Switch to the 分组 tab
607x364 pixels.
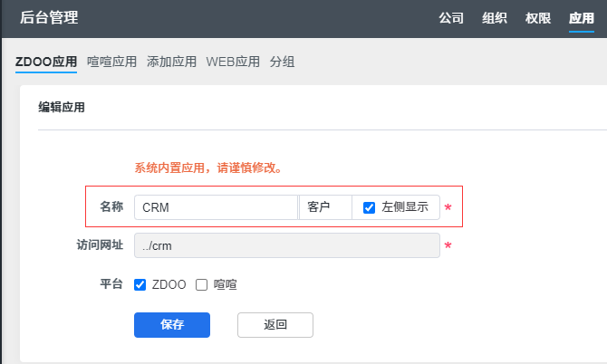pyautogui.click(x=282, y=62)
